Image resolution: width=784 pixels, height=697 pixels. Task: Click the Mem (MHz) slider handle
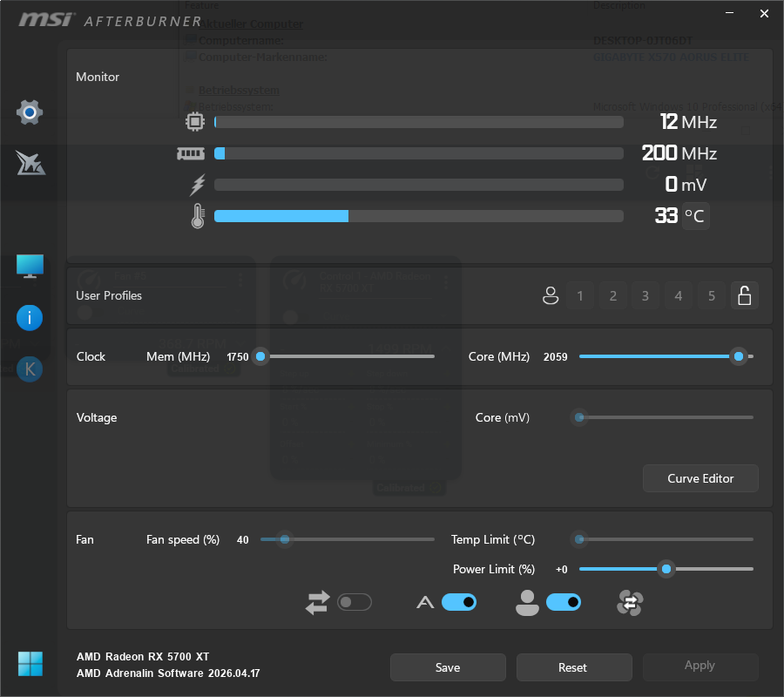pyautogui.click(x=260, y=356)
